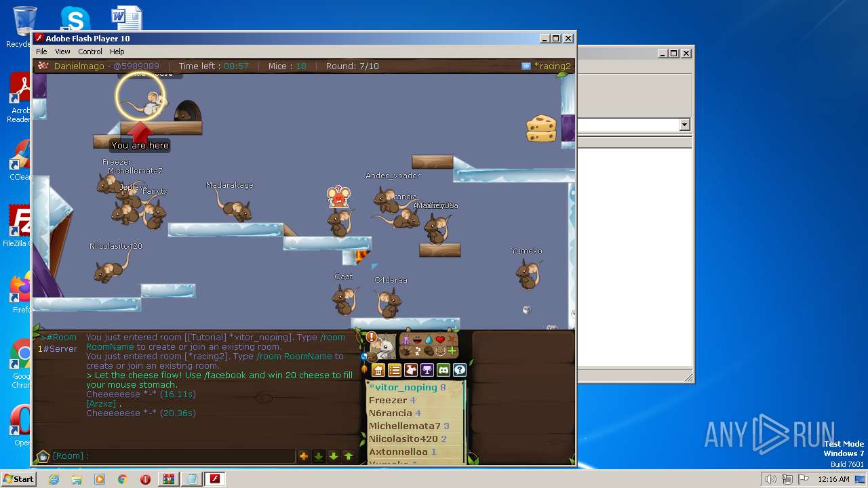Click the green plus more emotes icon

452,351
